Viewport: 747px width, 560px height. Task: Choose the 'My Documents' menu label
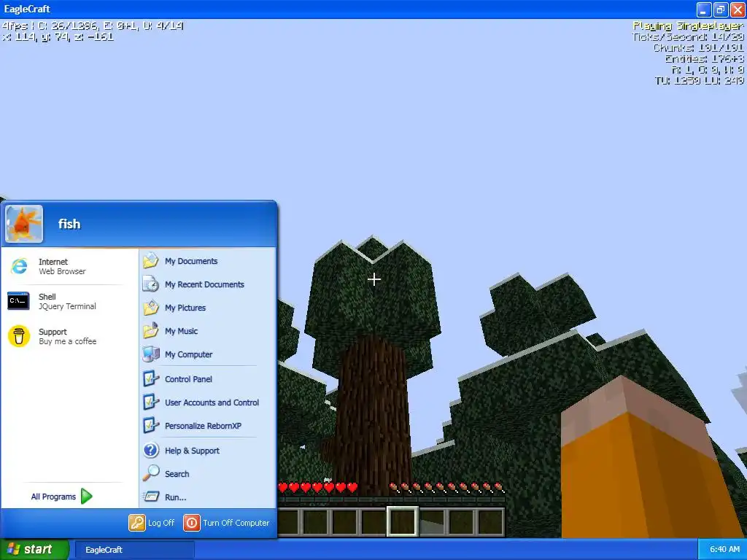coord(191,261)
